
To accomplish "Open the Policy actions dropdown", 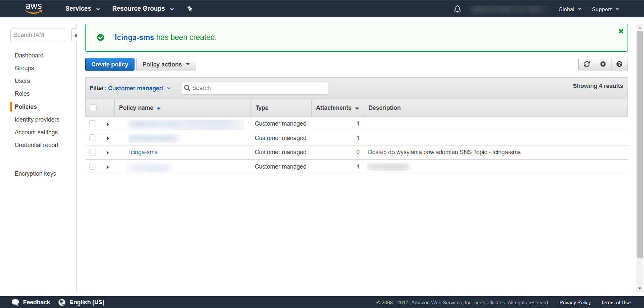I will 166,64.
